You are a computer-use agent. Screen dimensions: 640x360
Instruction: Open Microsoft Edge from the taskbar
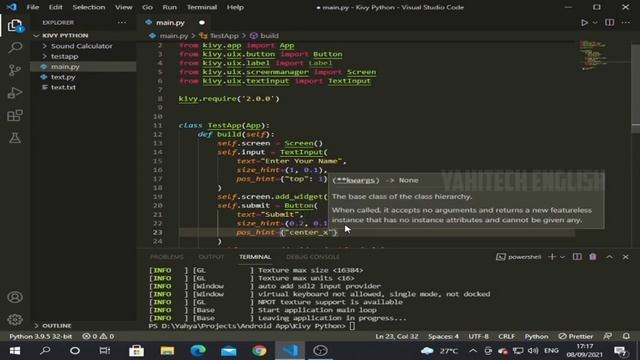(198, 351)
